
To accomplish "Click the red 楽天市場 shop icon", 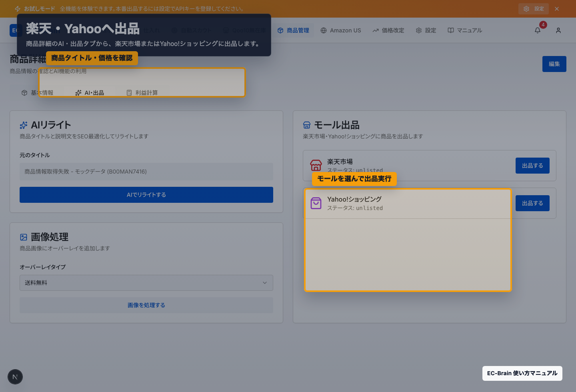I will click(x=316, y=165).
